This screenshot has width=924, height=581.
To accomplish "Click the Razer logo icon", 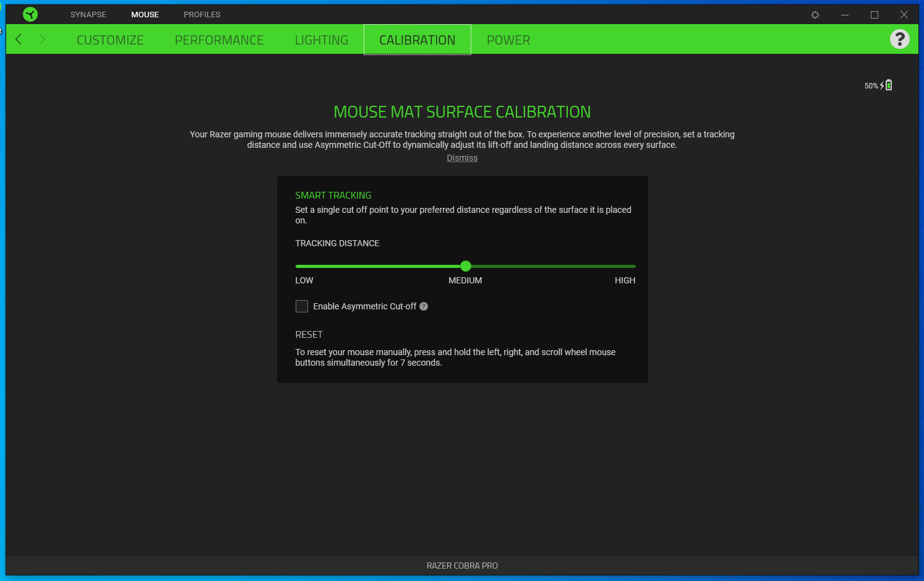I will [30, 14].
